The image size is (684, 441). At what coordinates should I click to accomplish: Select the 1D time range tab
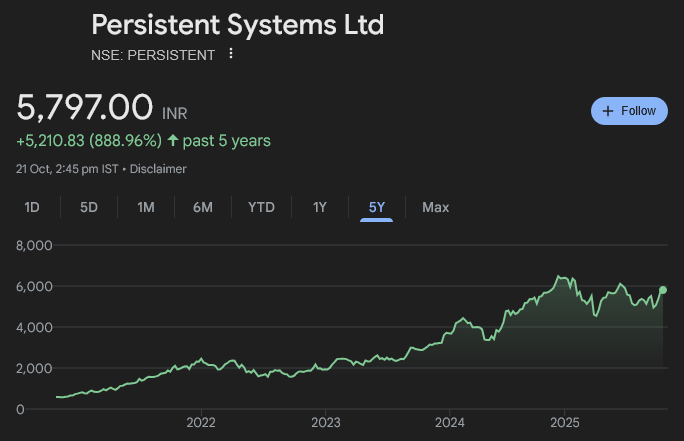[x=32, y=207]
